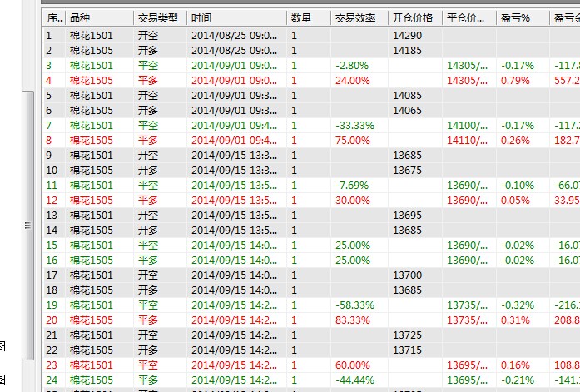Click the -0.32% loss cell in row 19
580x392 pixels.
518,305
